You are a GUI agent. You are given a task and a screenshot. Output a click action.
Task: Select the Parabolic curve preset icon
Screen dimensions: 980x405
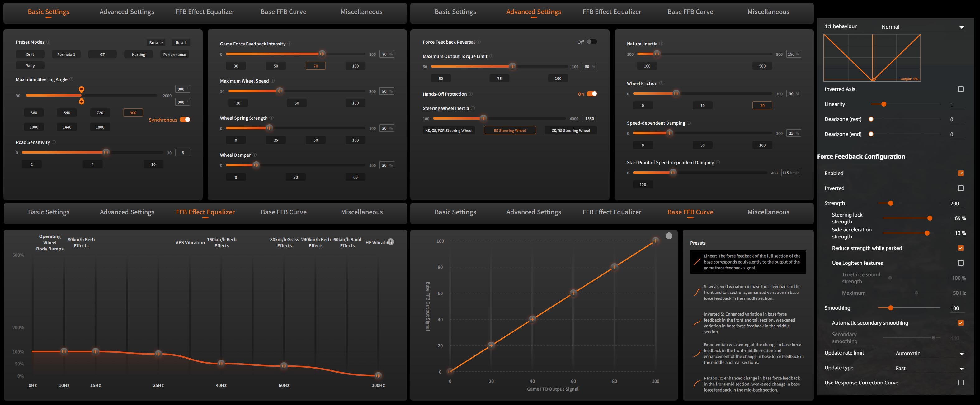click(x=697, y=384)
